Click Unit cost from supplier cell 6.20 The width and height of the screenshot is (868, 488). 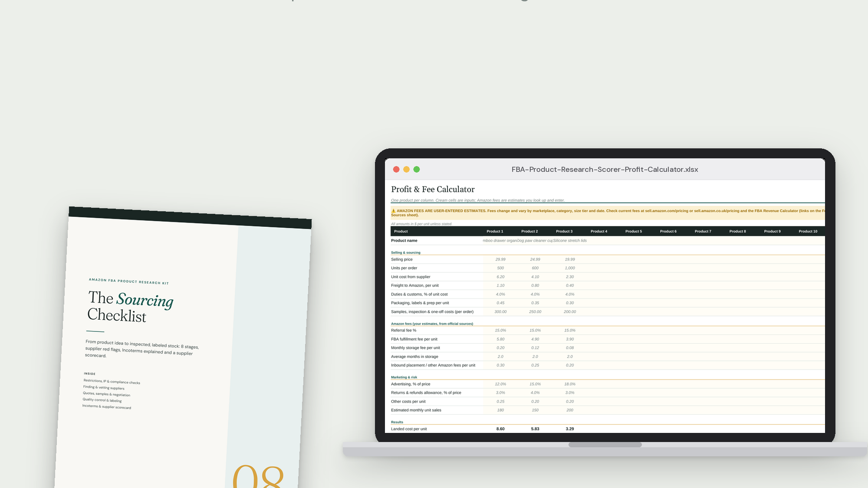point(500,277)
